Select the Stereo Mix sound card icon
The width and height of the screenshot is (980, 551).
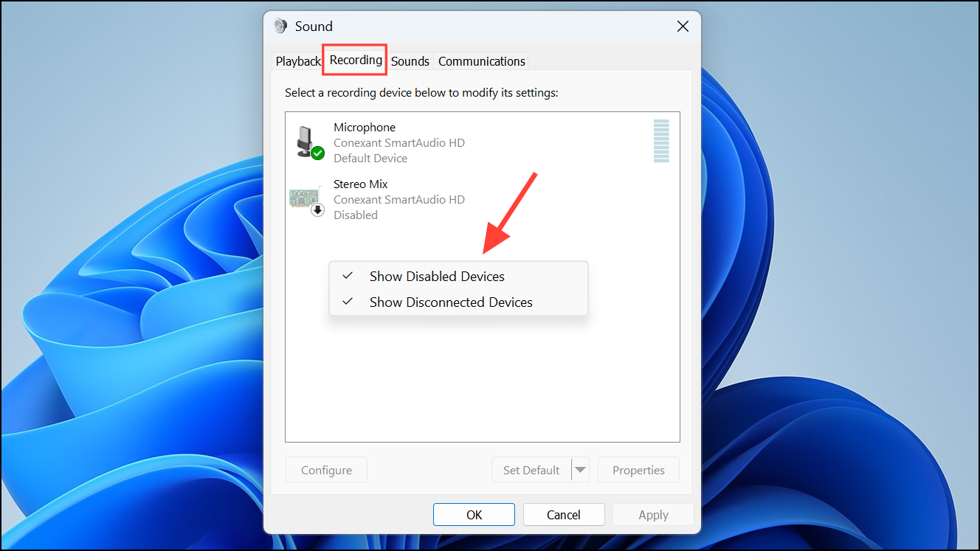307,200
